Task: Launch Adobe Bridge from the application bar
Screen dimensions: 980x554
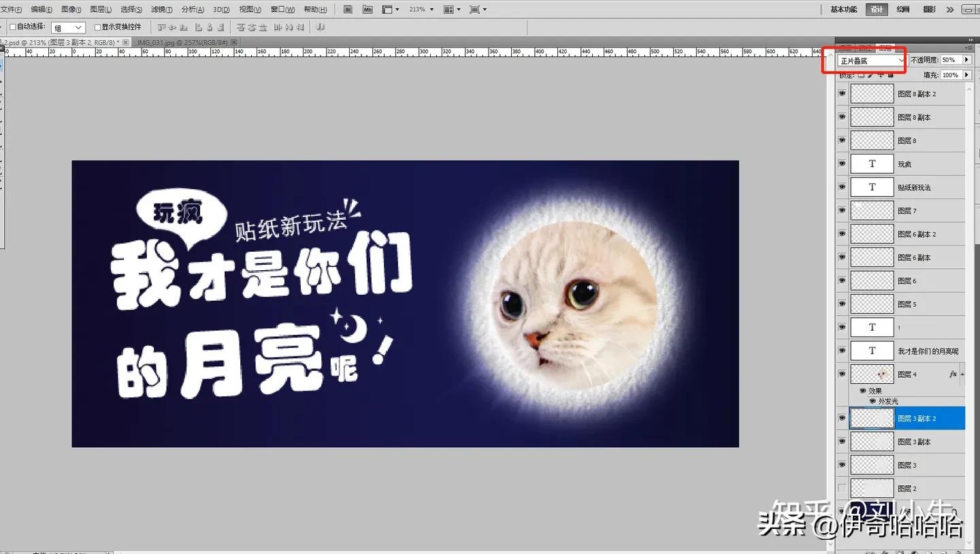Action: pyautogui.click(x=348, y=9)
